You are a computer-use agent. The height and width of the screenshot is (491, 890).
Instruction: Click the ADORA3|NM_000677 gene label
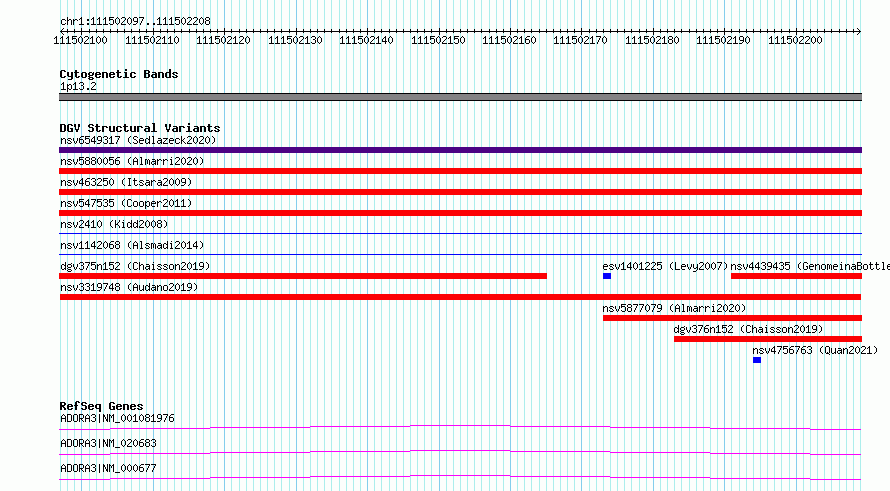coord(108,468)
